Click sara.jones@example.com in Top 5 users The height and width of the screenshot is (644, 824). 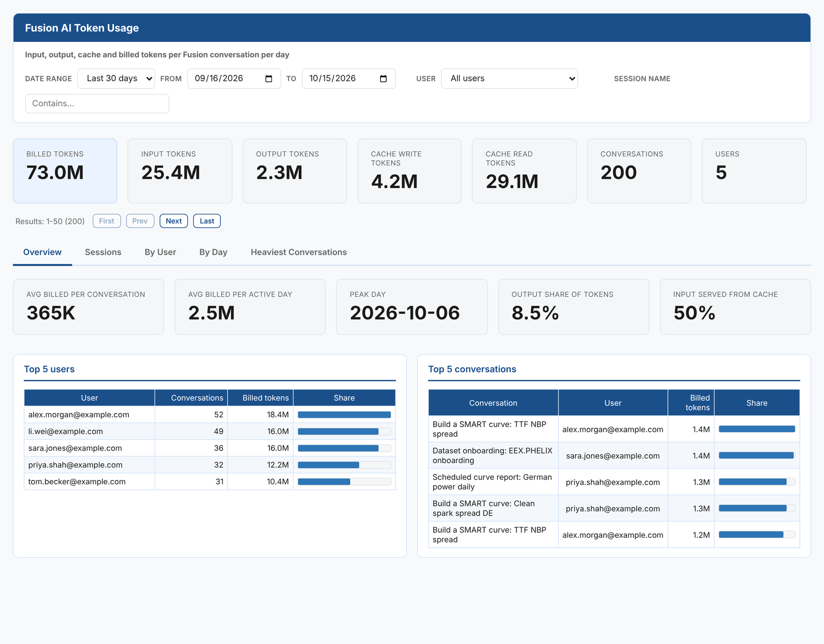point(75,448)
